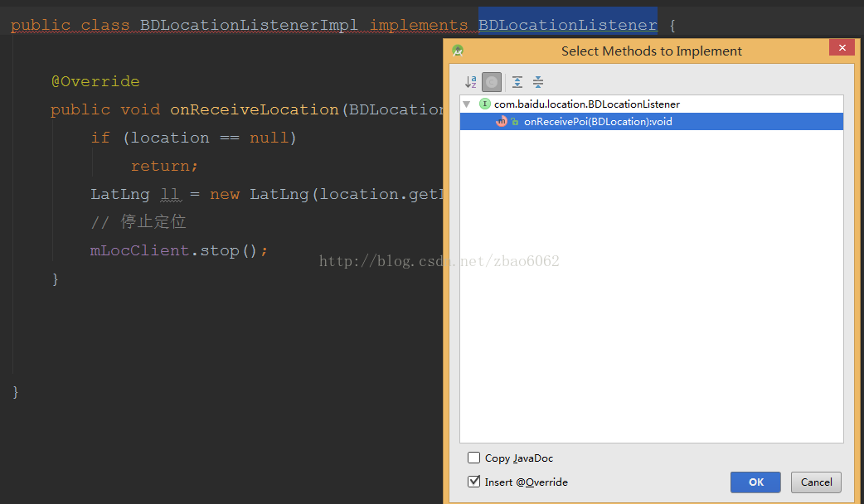Click the highlighted BDLocationListener in class declaration
This screenshot has width=864, height=504.
567,25
